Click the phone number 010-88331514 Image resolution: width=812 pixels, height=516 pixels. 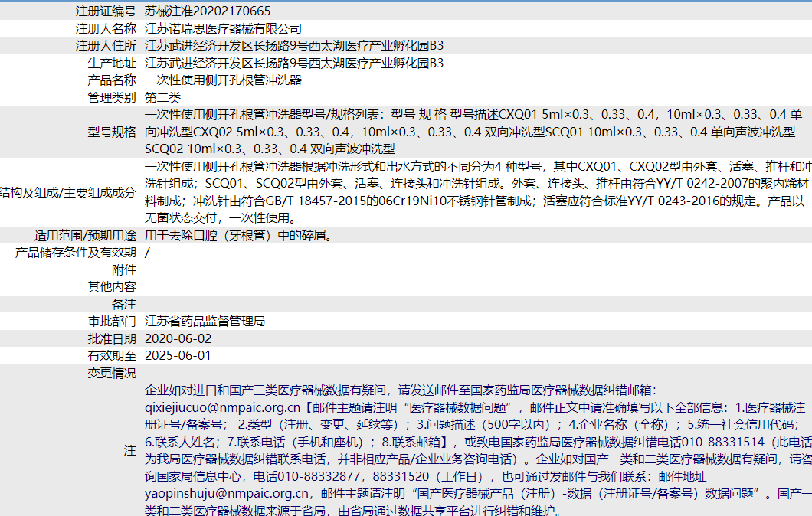coord(723,442)
